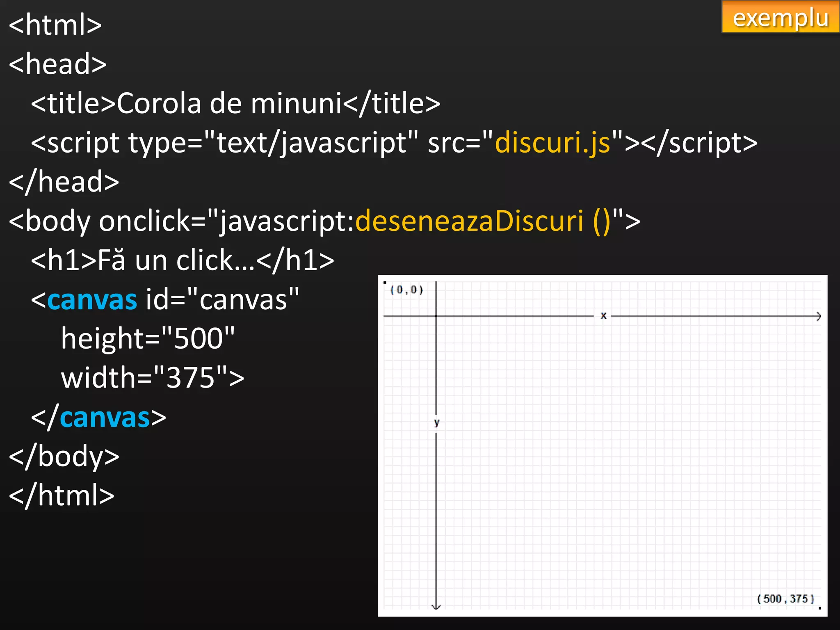This screenshot has height=630, width=840.
Task: Click the 'x' axis label in diagram
Action: [x=603, y=315]
